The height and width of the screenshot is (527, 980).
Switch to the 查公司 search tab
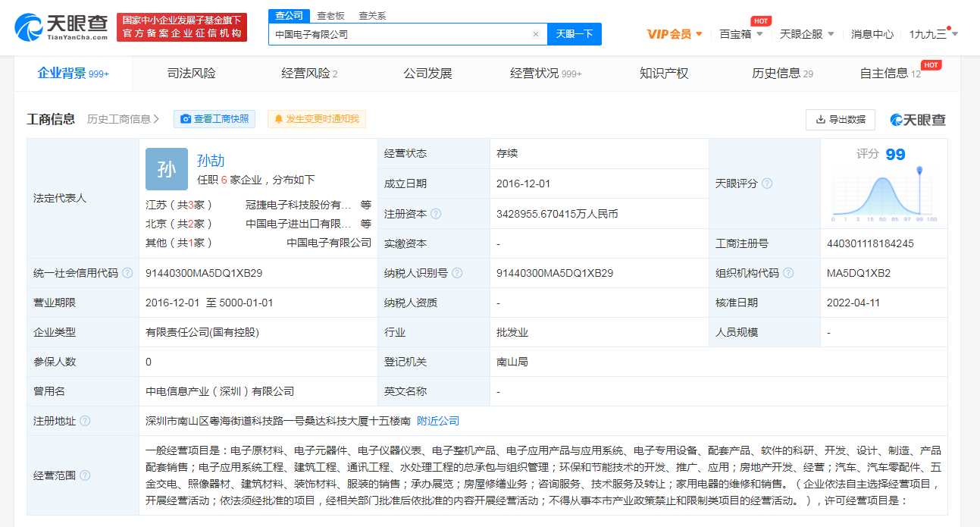[x=289, y=15]
